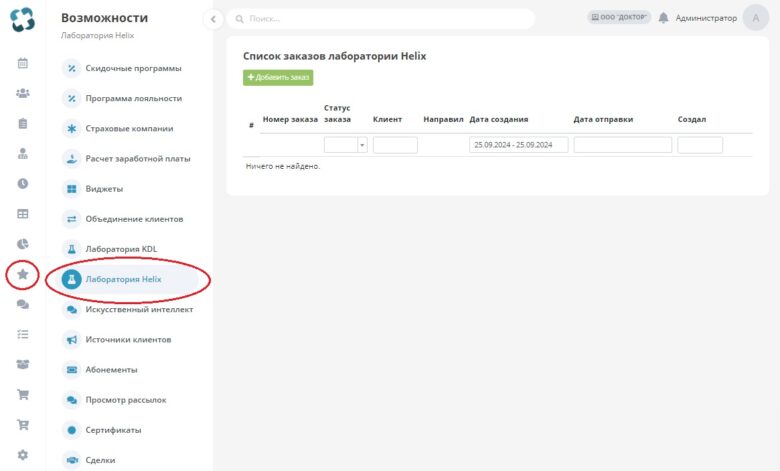Open the settings gear sidebar icon
The image size is (780, 471).
click(x=23, y=455)
